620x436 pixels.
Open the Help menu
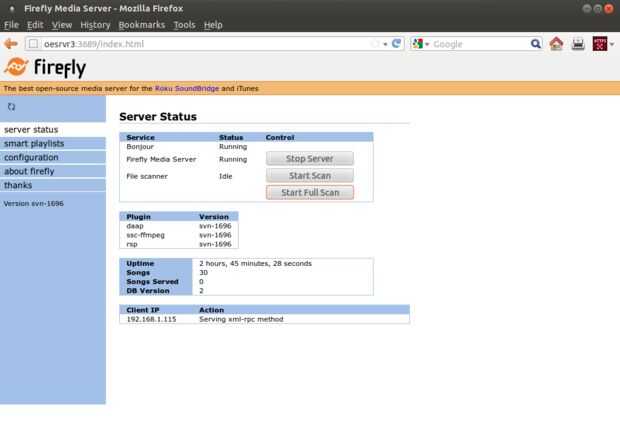point(213,25)
